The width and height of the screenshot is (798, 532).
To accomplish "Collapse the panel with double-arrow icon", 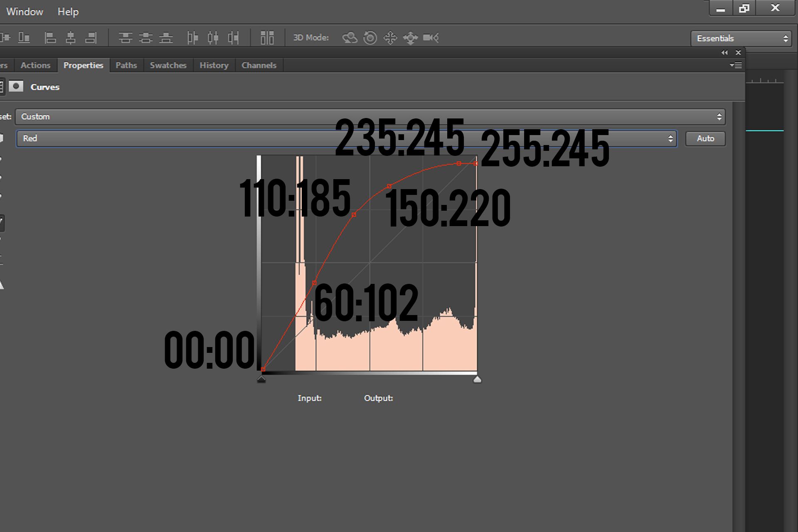I will pos(724,52).
